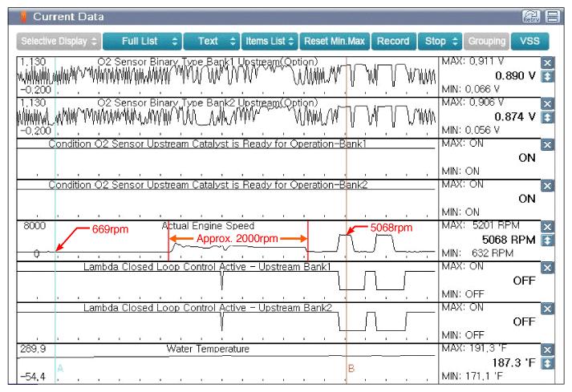This screenshot has height=392, width=572.
Task: Click the window layout icon beside Retry
Action: (x=552, y=16)
